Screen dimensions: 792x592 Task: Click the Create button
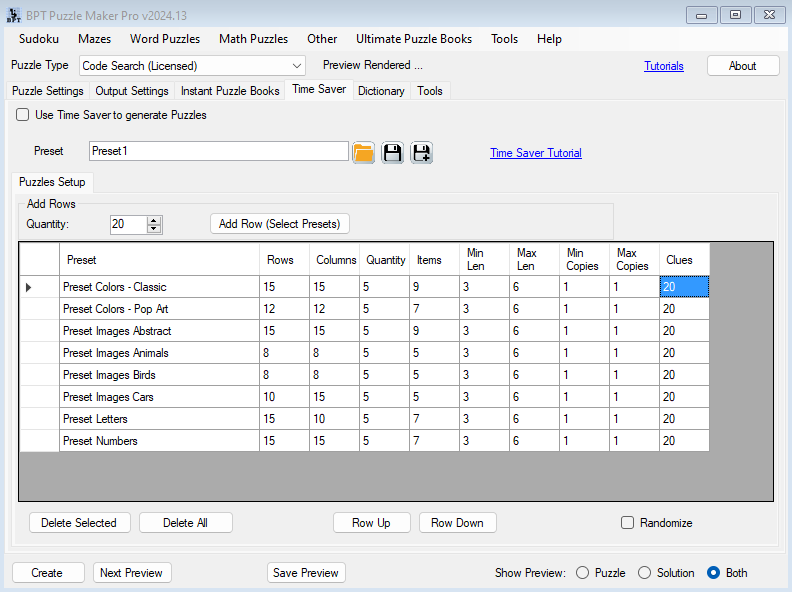click(48, 573)
